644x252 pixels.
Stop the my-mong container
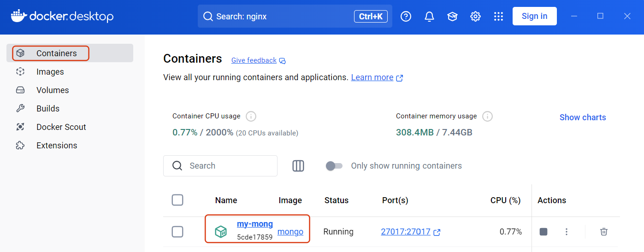pyautogui.click(x=544, y=232)
